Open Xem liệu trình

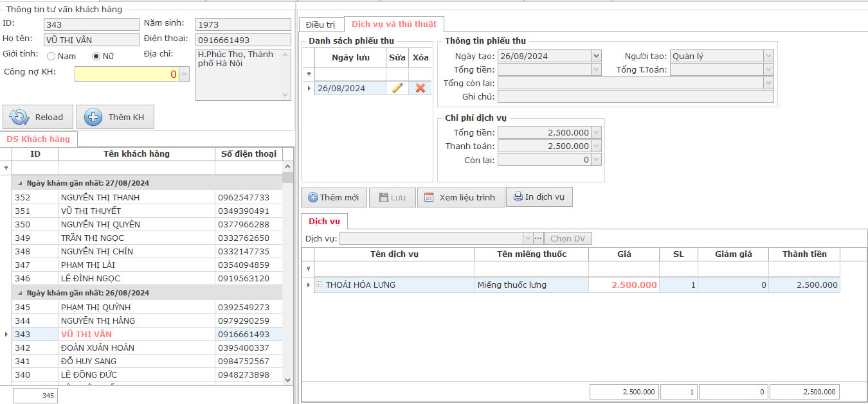[x=460, y=197]
